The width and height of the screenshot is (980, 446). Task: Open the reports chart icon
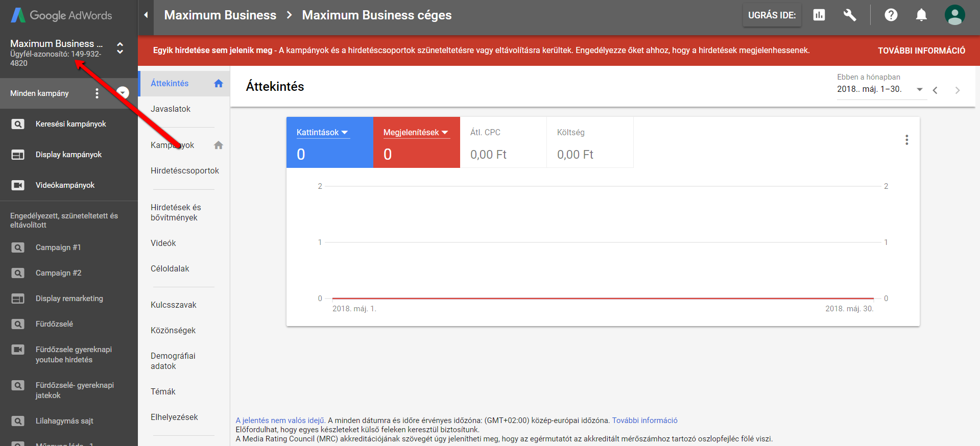pos(819,15)
